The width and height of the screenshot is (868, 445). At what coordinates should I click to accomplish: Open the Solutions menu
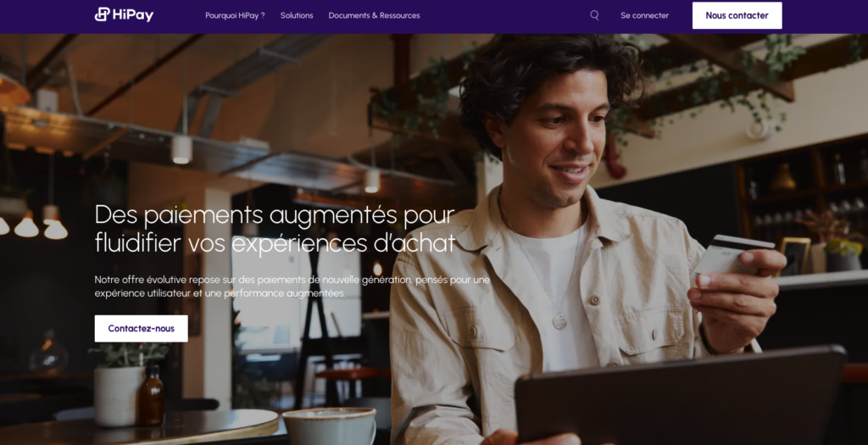pos(297,15)
